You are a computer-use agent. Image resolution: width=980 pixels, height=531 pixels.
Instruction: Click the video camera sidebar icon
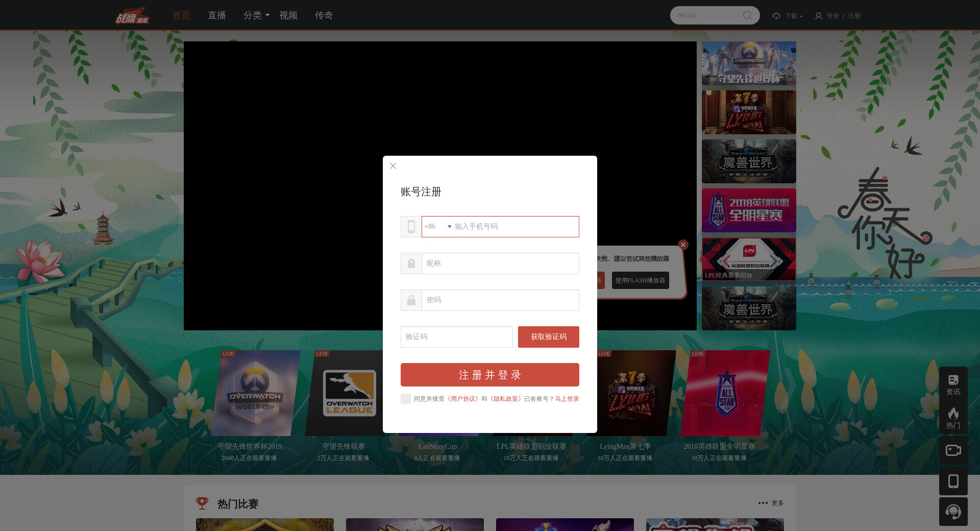point(953,450)
